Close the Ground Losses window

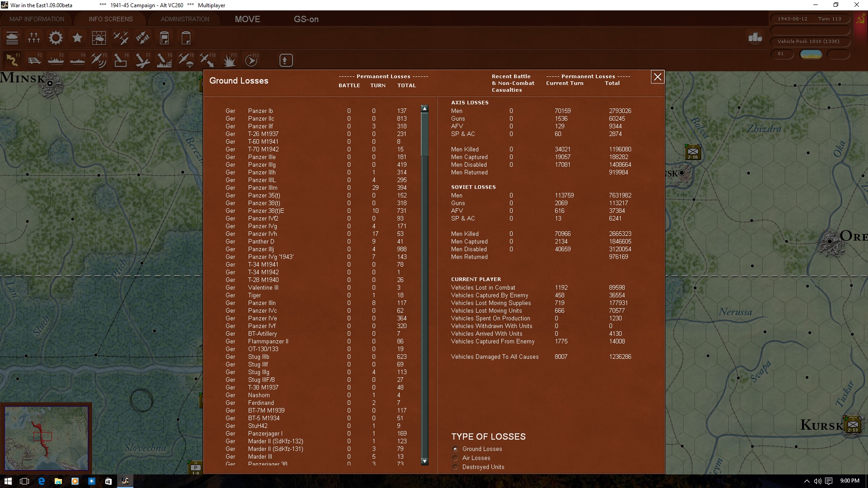pyautogui.click(x=657, y=77)
